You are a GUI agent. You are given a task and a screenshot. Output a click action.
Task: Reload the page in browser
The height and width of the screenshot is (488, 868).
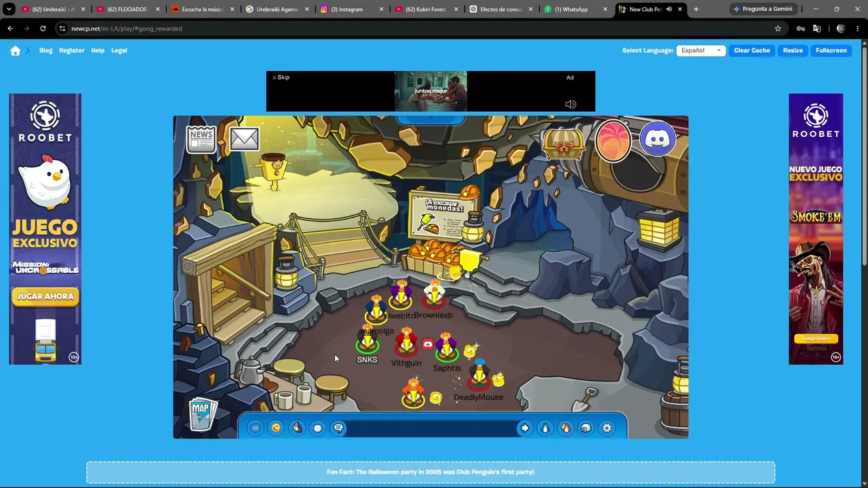[x=43, y=28]
